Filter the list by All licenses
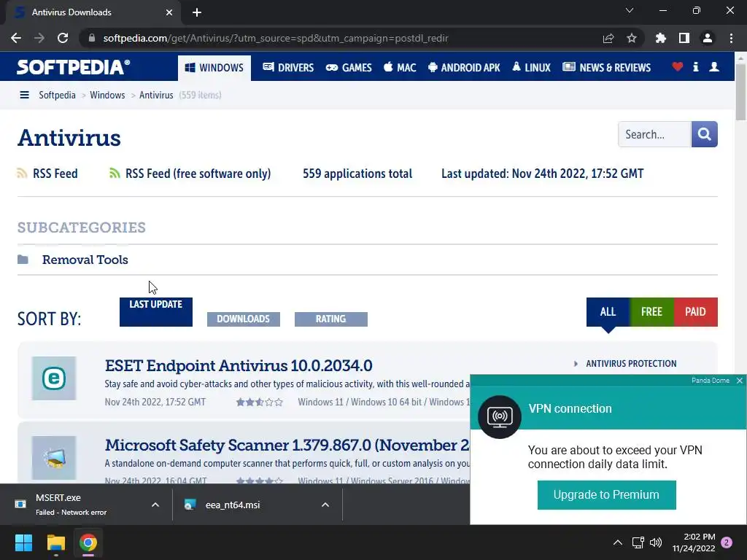The height and width of the screenshot is (560, 747). coord(608,312)
